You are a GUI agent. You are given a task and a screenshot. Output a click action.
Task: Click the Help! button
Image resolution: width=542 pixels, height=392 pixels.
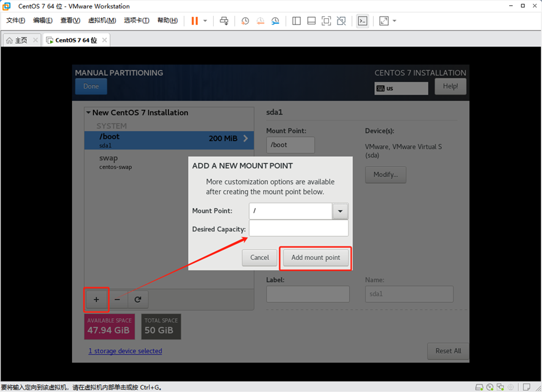tap(450, 87)
